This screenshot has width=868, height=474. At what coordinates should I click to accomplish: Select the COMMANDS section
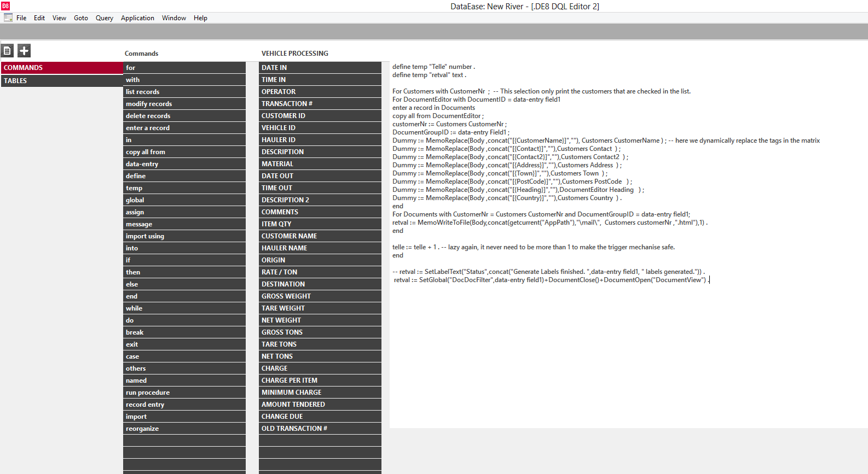coord(62,68)
